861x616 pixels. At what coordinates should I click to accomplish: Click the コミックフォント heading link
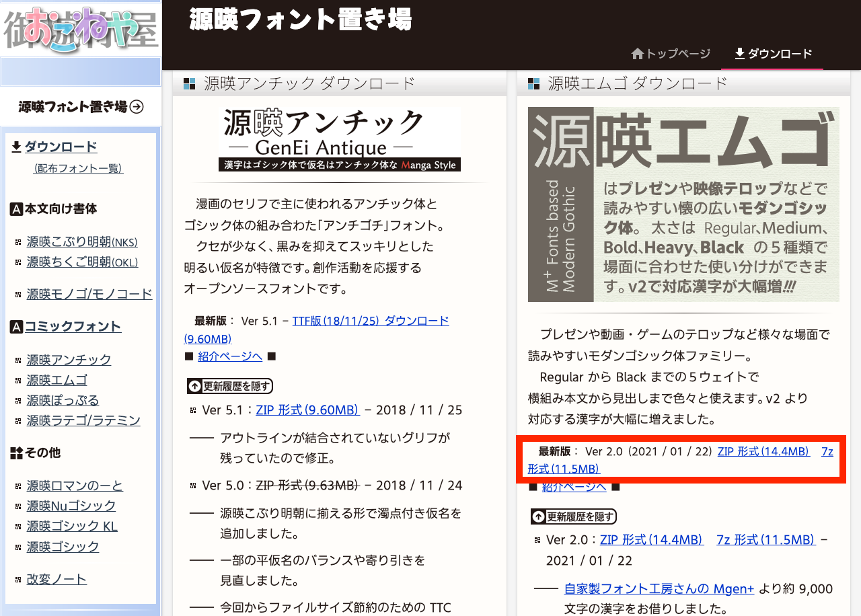click(73, 327)
